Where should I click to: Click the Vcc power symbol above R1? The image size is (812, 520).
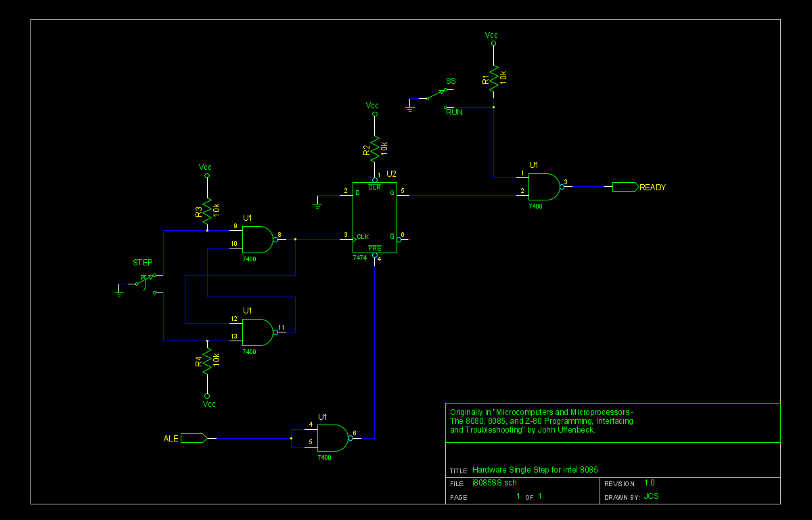[493, 38]
